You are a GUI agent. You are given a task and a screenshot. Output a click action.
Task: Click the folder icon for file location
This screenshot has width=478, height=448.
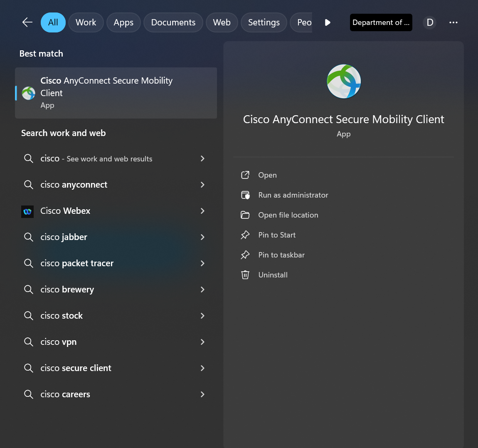(245, 215)
